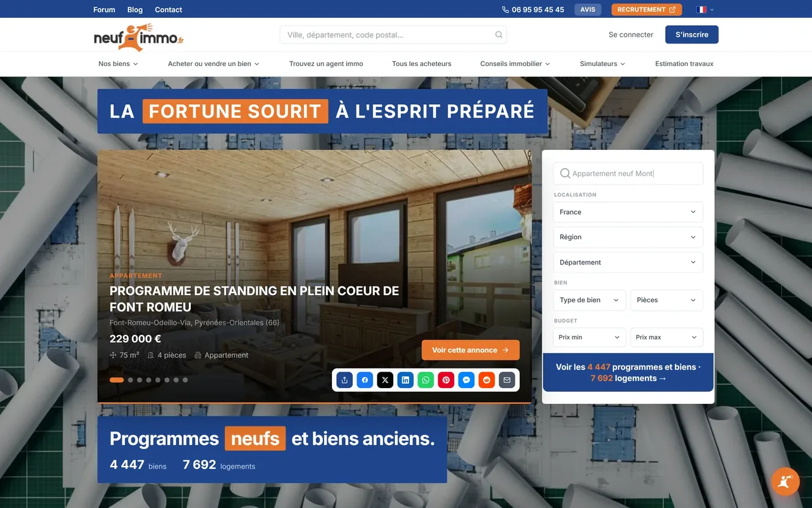Share the listing via LinkedIn icon
Viewport: 812px width, 508px height.
point(405,380)
